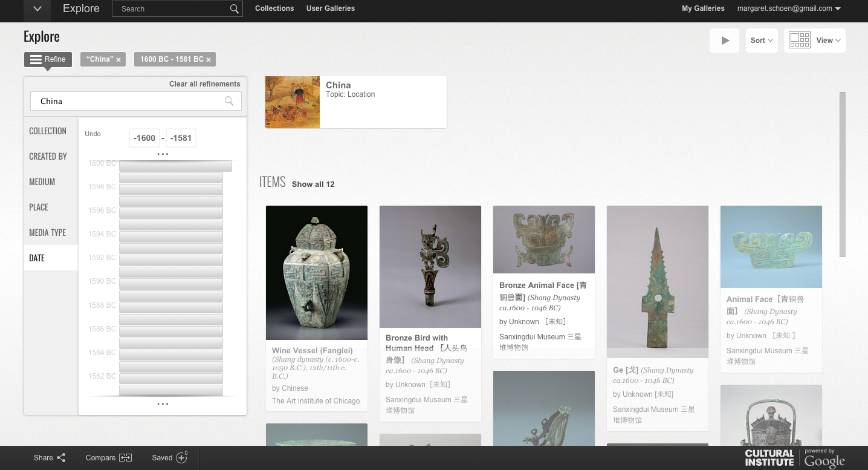Select the 1582 BC date bar
This screenshot has height=470, width=868.
click(x=171, y=379)
